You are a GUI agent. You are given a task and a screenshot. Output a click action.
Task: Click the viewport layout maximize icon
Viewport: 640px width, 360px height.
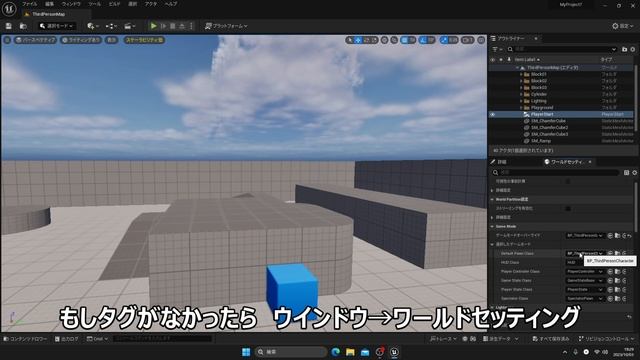coord(482,40)
